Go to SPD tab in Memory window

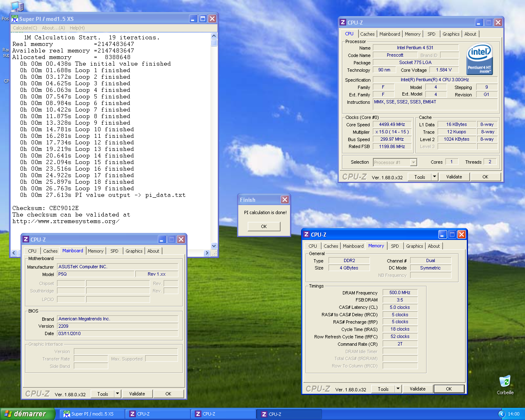(x=395, y=246)
